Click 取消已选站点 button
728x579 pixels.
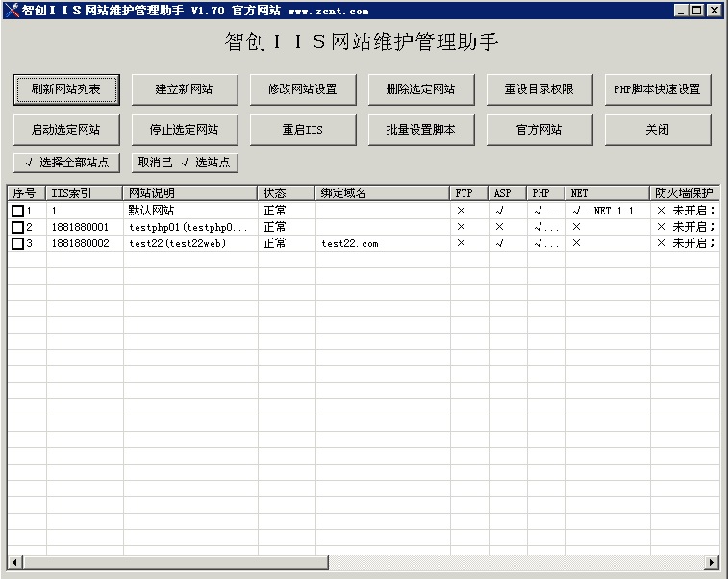click(x=185, y=163)
